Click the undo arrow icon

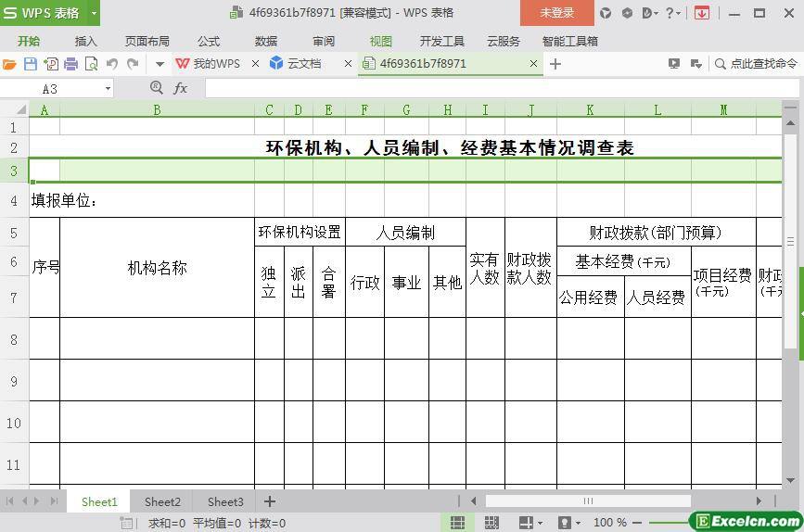[112, 64]
